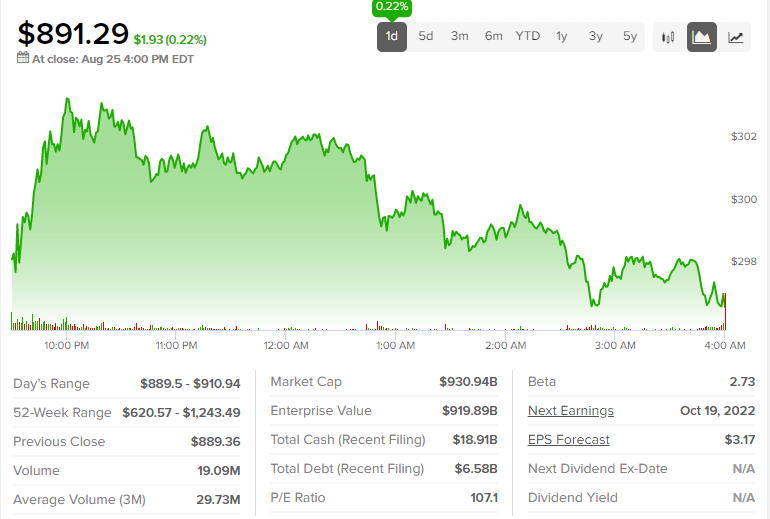
Task: Click the Day's Range label
Action: click(52, 383)
